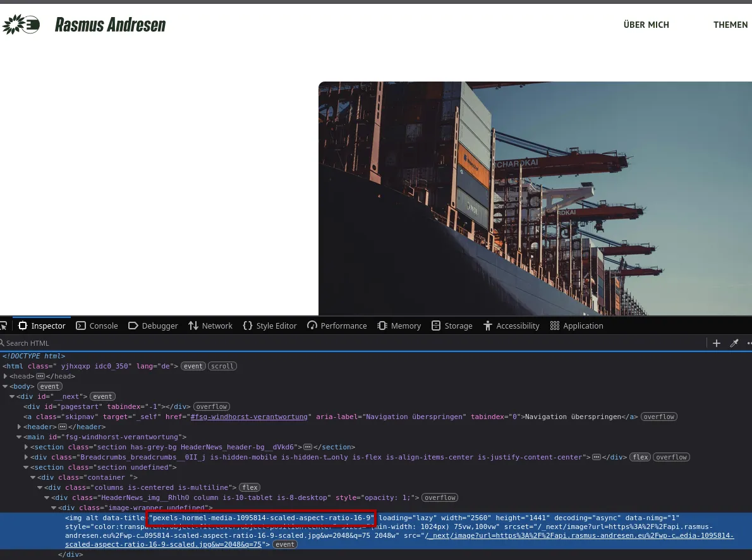
Task: Click the event badge on __next div
Action: [x=102, y=396]
